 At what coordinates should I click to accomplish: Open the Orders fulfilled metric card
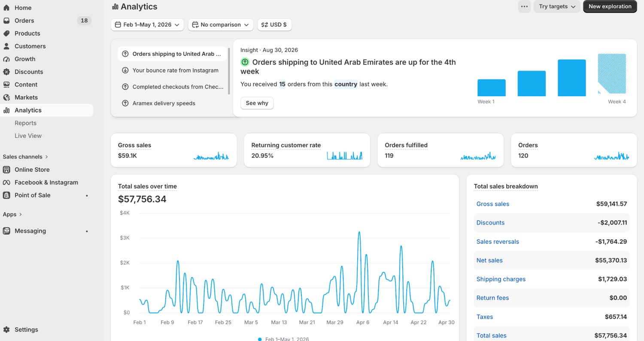[x=440, y=150]
